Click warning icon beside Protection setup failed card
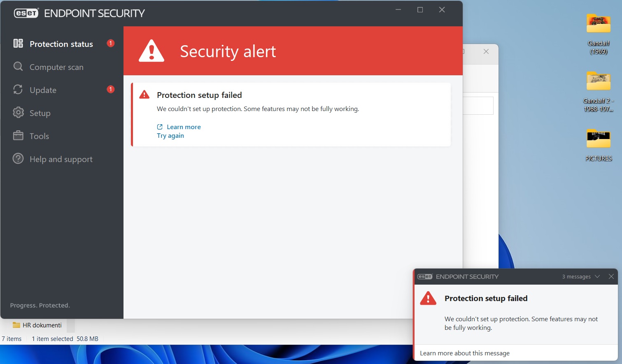This screenshot has height=364, width=622. [x=144, y=95]
